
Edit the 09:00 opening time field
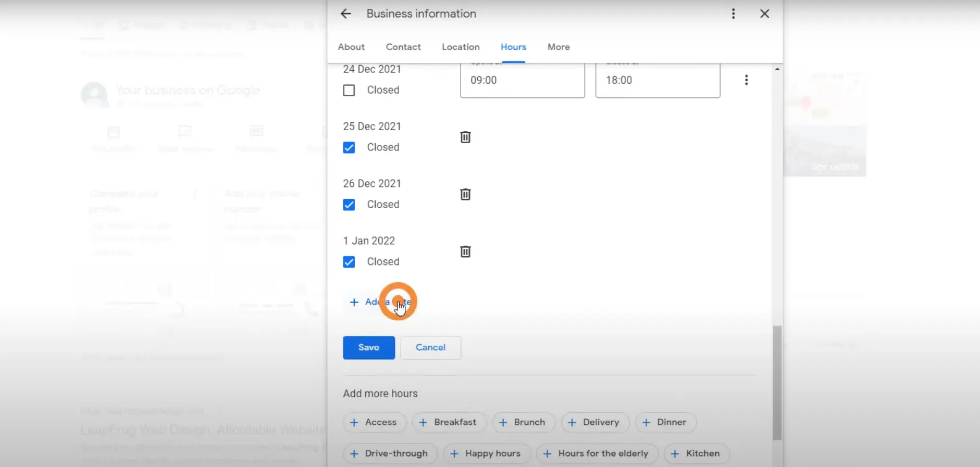pyautogui.click(x=523, y=80)
